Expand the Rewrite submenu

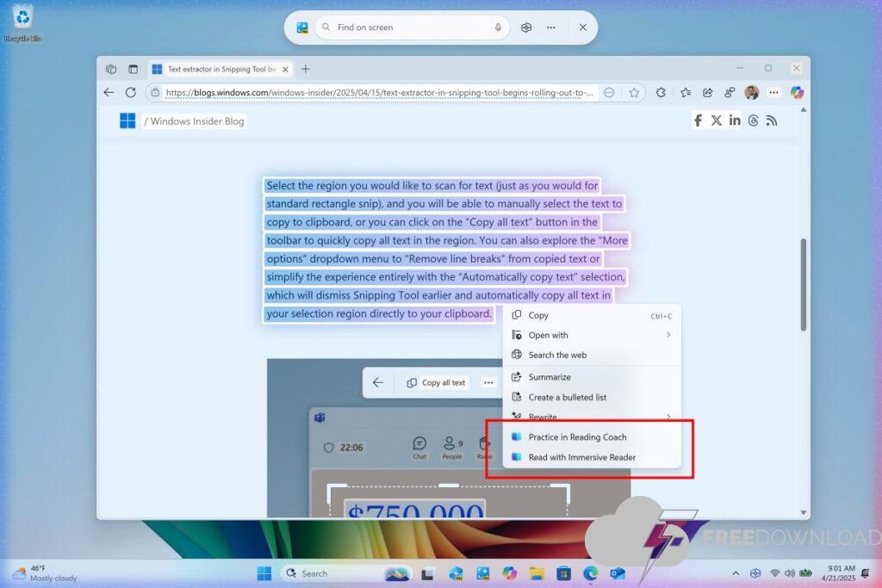(668, 417)
